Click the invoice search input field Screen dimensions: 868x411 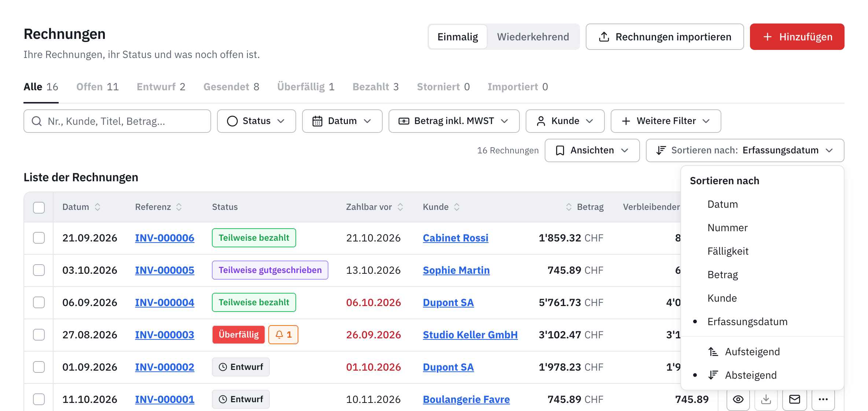pyautogui.click(x=117, y=121)
